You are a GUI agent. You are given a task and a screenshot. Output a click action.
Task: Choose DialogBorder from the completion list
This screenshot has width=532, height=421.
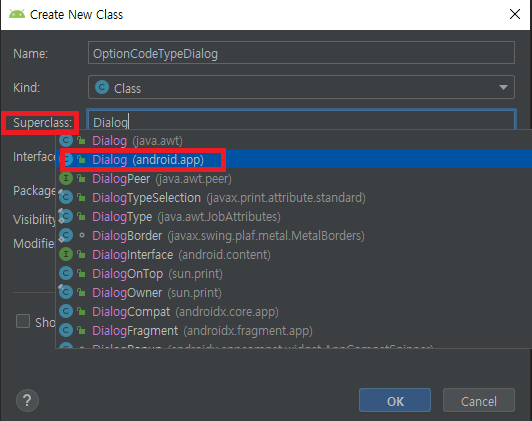click(x=293, y=235)
